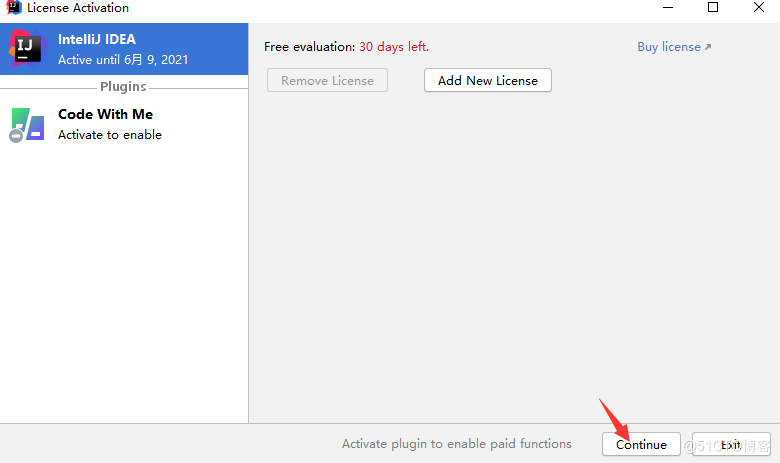
Task: Click 'Activate plugin to enable paid functions' text
Action: (457, 444)
